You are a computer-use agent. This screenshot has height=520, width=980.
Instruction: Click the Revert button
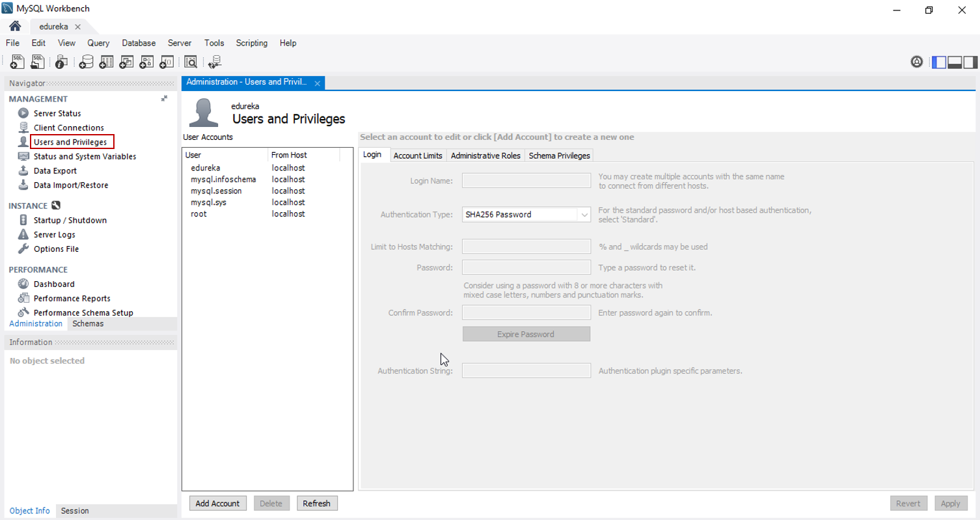(908, 503)
